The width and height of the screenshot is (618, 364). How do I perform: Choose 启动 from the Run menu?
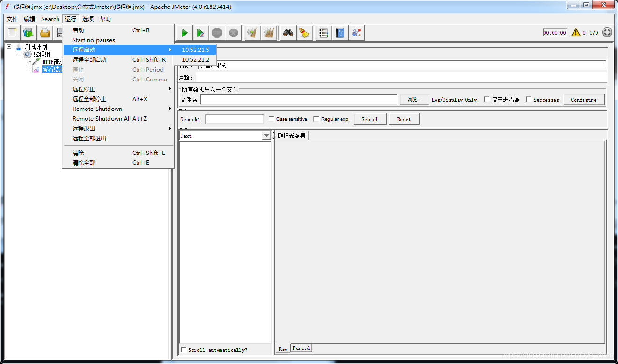click(x=119, y=30)
